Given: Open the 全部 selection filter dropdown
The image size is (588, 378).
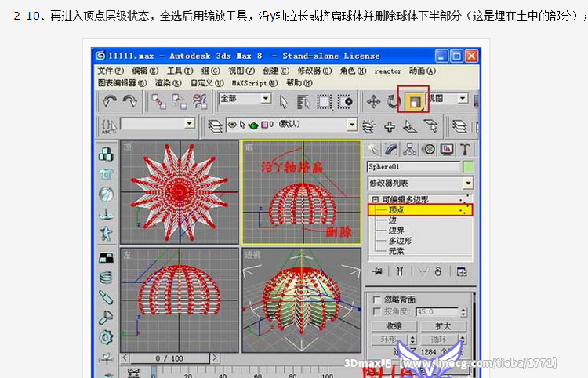Looking at the screenshot, I should point(266,99).
